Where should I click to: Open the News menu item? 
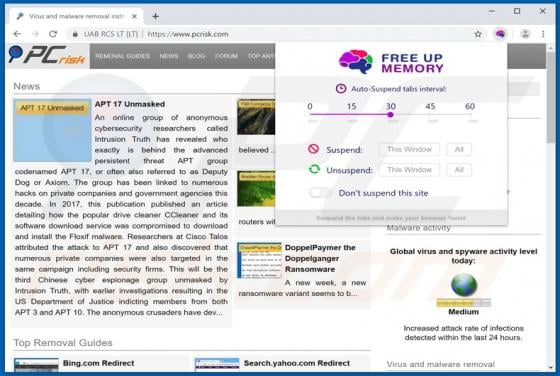pyautogui.click(x=169, y=56)
